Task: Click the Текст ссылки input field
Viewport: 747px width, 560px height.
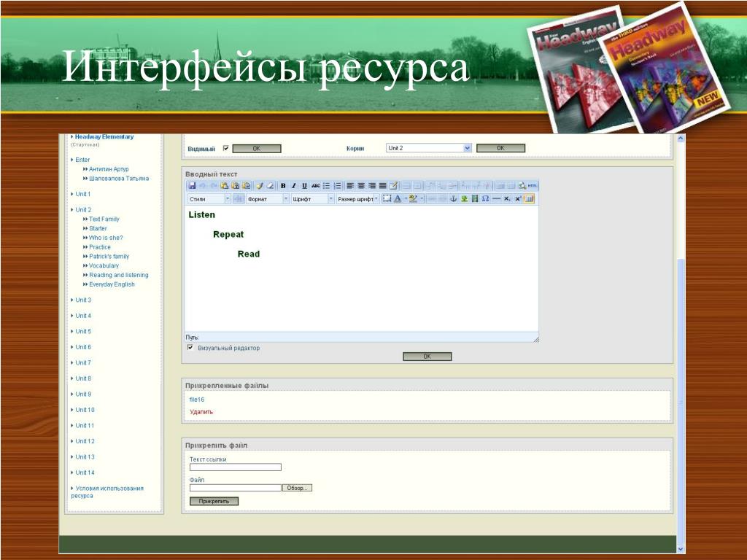Action: tap(236, 467)
